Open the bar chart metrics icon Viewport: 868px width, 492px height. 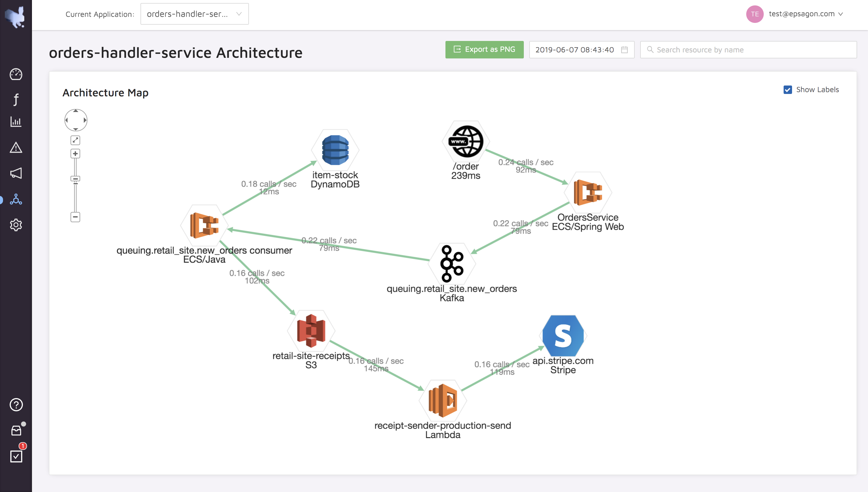[16, 122]
